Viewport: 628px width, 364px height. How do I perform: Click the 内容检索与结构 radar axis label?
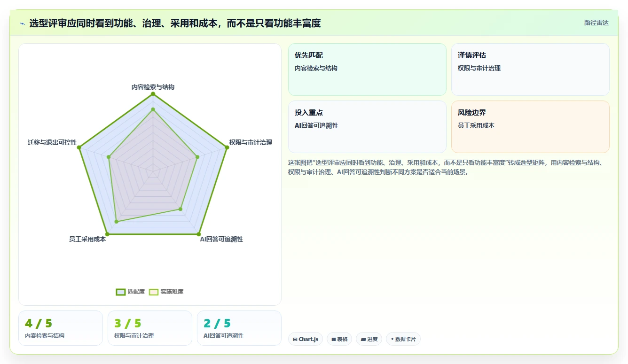153,87
